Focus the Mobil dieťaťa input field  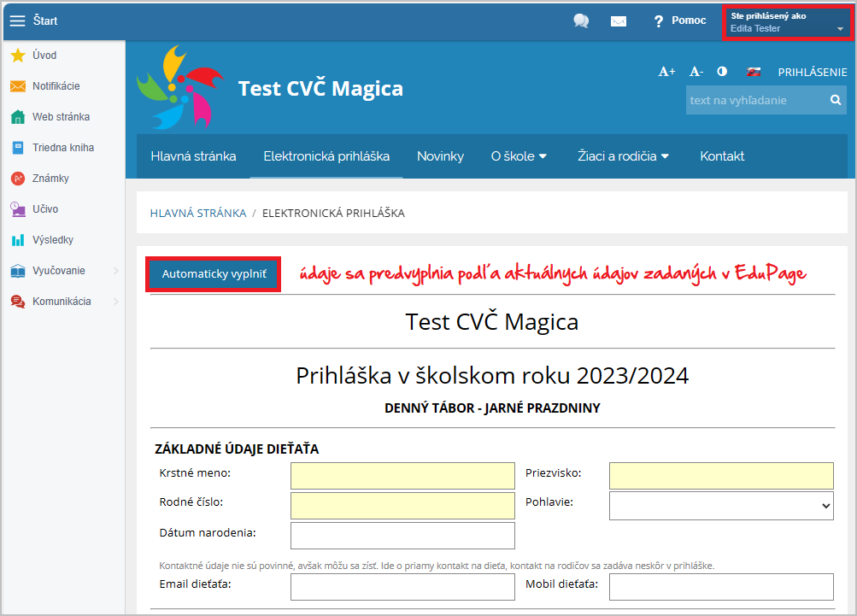(x=721, y=586)
